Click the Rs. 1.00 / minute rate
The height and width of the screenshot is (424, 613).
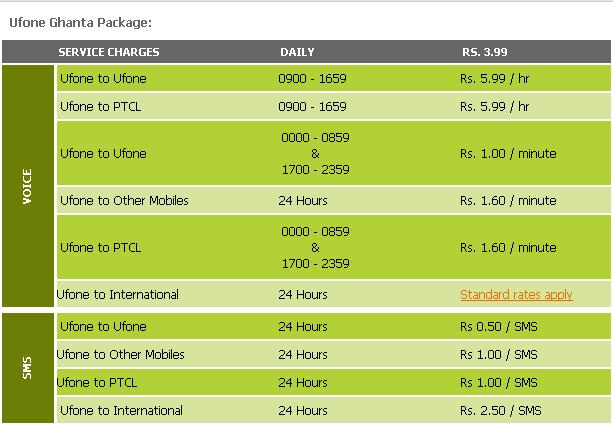508,154
